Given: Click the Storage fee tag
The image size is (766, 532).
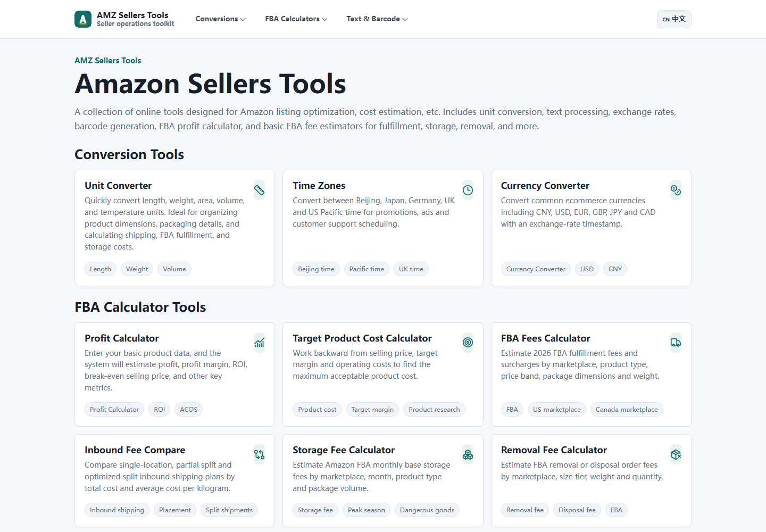Looking at the screenshot, I should (x=315, y=510).
